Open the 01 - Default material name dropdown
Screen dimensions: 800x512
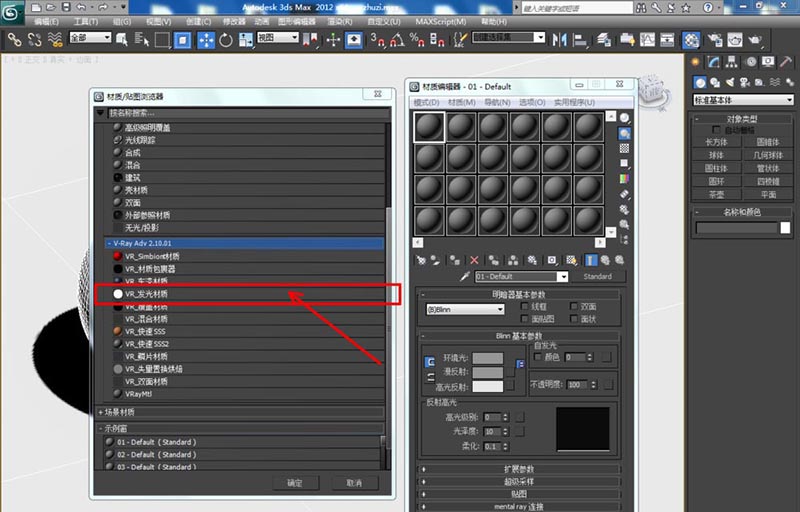point(521,276)
